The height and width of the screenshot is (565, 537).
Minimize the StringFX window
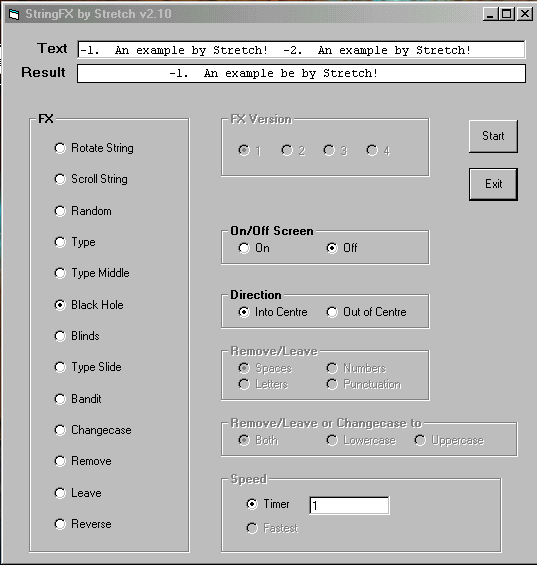tap(490, 14)
